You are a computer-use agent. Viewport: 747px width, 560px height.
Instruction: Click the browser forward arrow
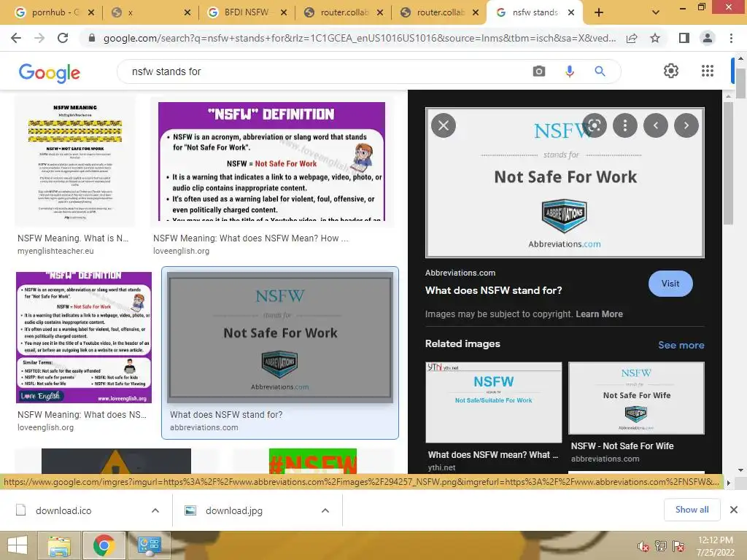point(39,38)
